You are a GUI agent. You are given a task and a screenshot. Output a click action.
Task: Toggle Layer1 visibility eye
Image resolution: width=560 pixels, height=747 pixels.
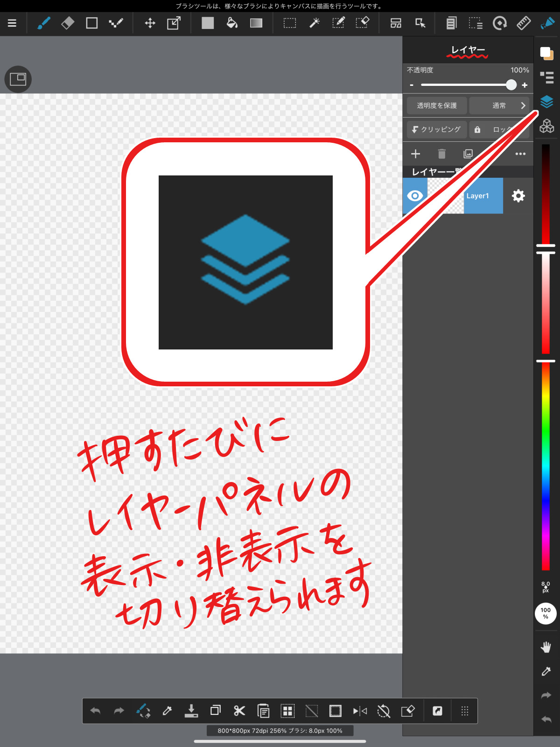415,196
